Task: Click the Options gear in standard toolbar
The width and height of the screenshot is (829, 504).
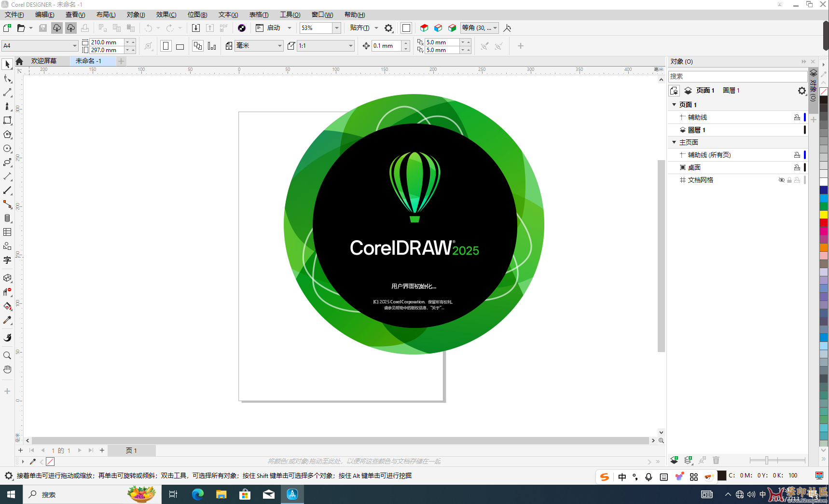Action: (388, 28)
